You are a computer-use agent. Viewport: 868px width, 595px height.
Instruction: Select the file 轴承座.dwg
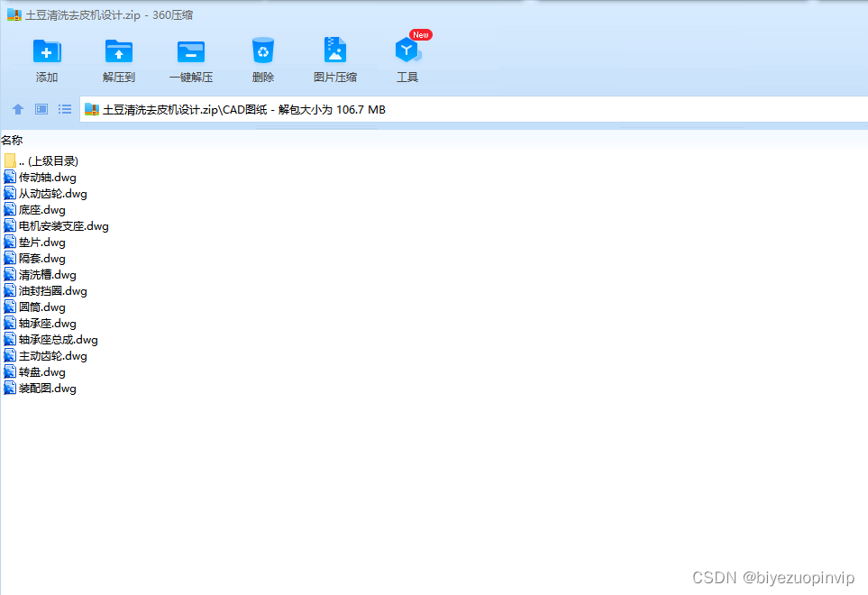[40, 324]
